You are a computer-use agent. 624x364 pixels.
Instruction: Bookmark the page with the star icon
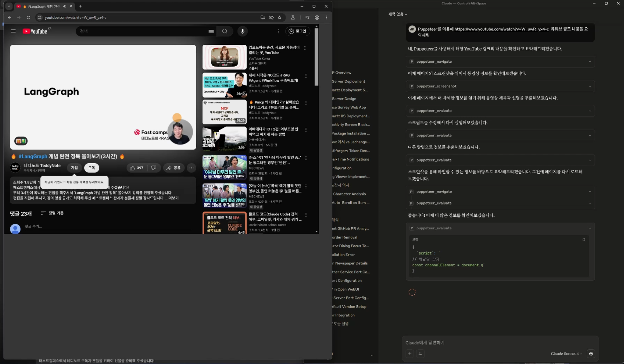[x=280, y=17]
